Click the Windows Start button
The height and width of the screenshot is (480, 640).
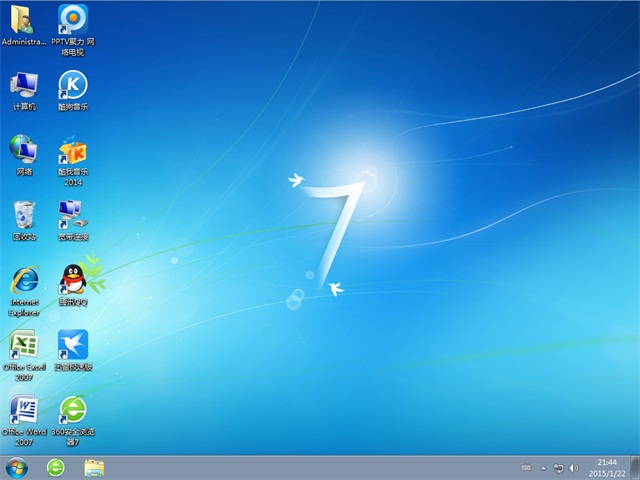tap(17, 467)
